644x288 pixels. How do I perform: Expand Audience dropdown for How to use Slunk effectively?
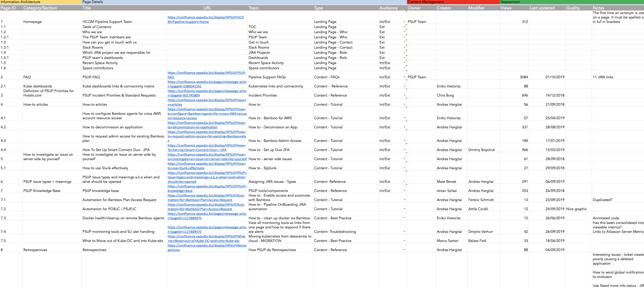[x=404, y=168]
